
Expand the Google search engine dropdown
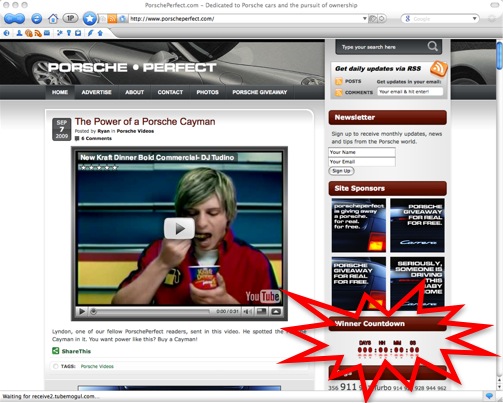(474, 19)
